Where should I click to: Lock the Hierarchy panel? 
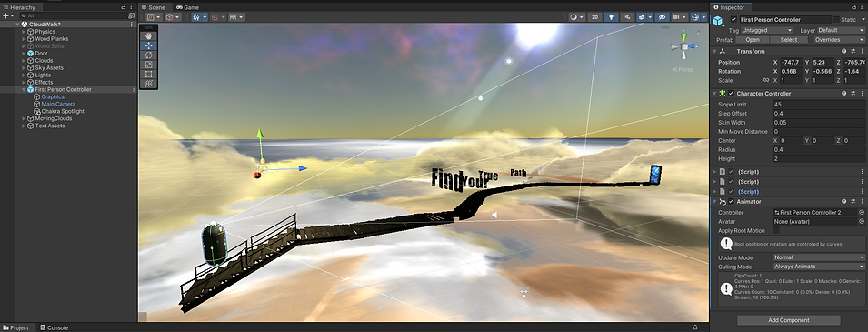coord(123,7)
